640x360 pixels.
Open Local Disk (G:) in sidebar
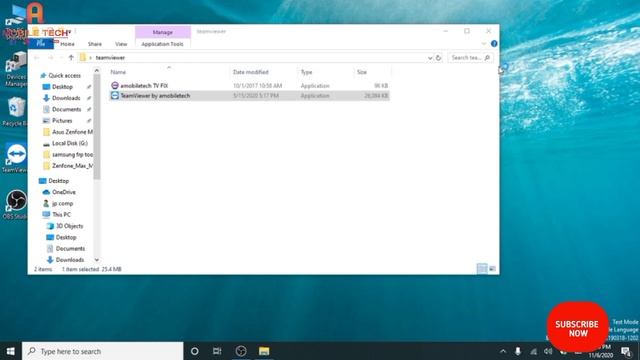coord(70,143)
